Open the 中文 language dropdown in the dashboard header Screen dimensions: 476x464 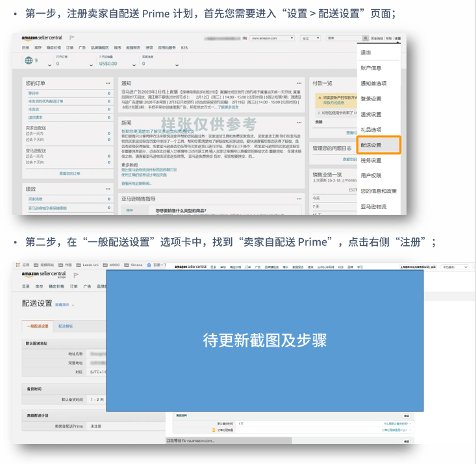pos(310,38)
